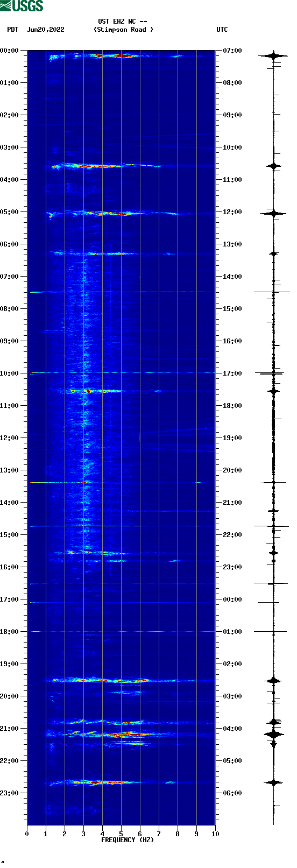Click the broadband spike line at 07:30 PDT
Image resolution: width=297 pixels, height=868 pixels.
point(121,292)
